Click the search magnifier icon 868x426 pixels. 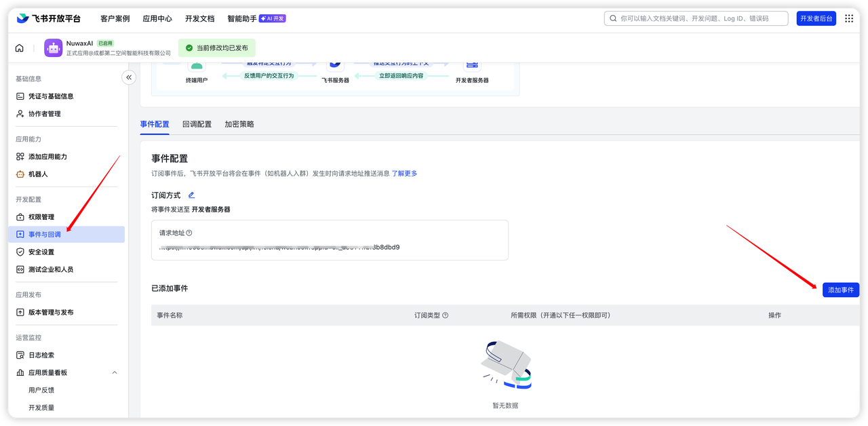(x=613, y=18)
